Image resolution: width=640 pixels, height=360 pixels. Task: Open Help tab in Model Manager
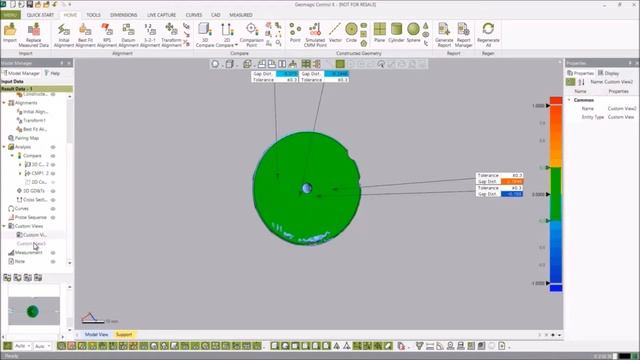point(52,73)
